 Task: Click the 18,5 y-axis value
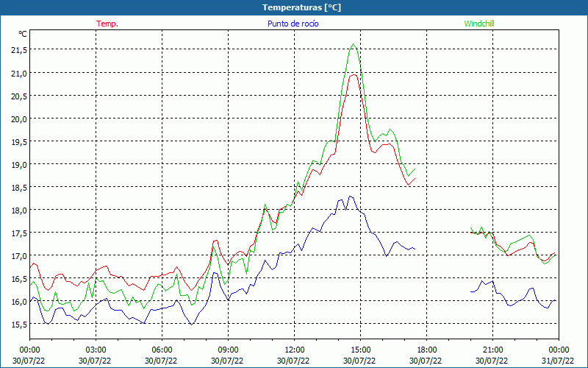[x=18, y=188]
